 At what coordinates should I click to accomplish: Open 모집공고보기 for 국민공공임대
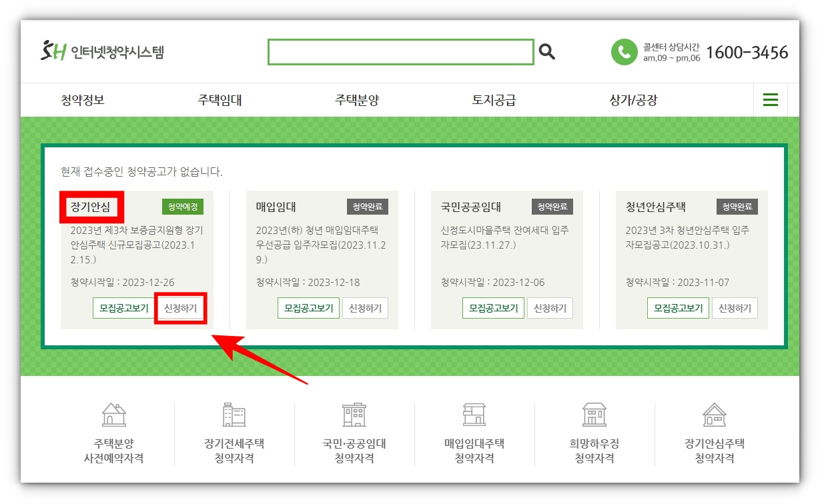(x=493, y=308)
